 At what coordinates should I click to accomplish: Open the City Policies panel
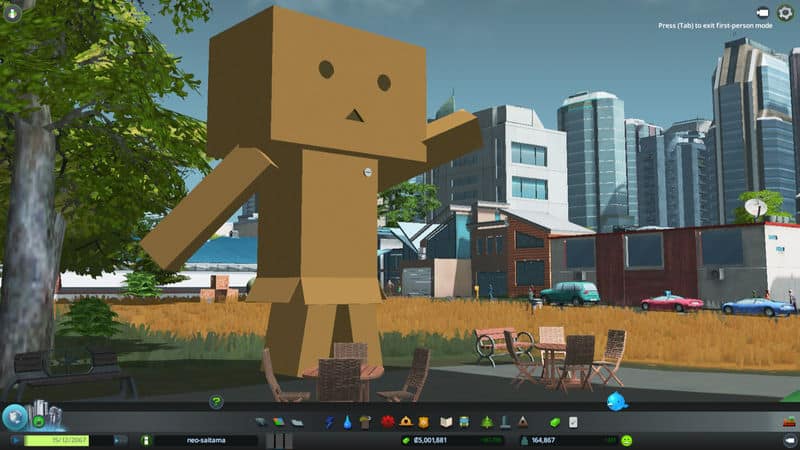573,422
